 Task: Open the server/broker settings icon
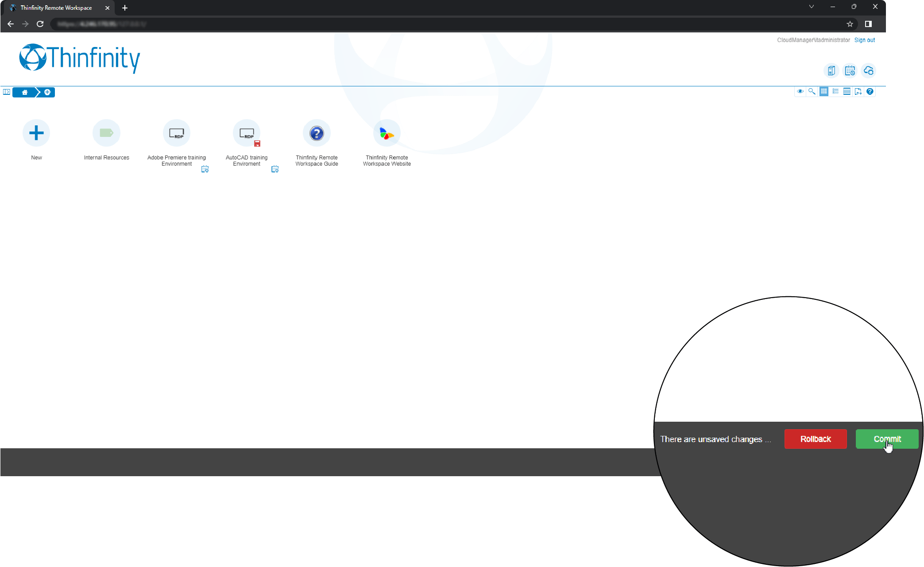click(x=831, y=70)
